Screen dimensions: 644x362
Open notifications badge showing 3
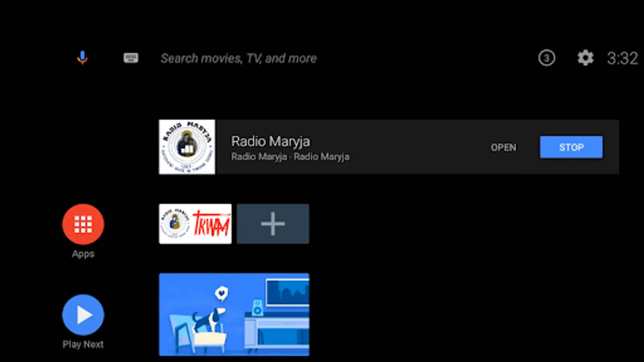coord(547,58)
